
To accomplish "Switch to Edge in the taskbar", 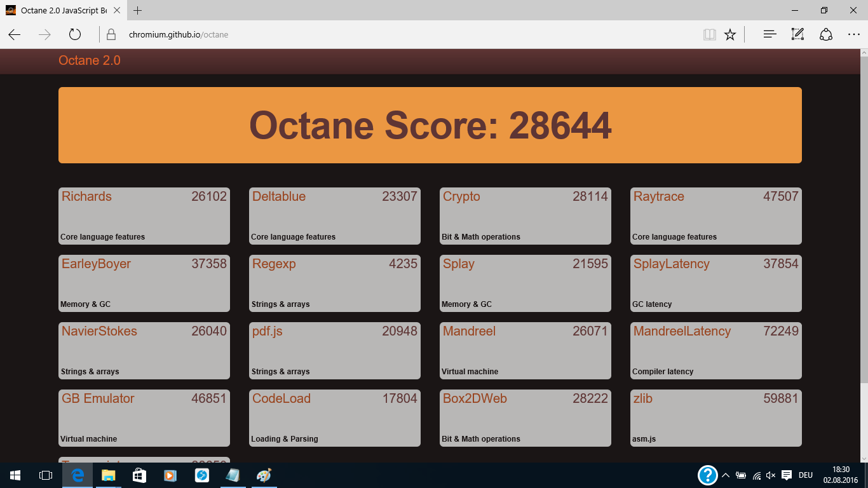I will pyautogui.click(x=78, y=475).
